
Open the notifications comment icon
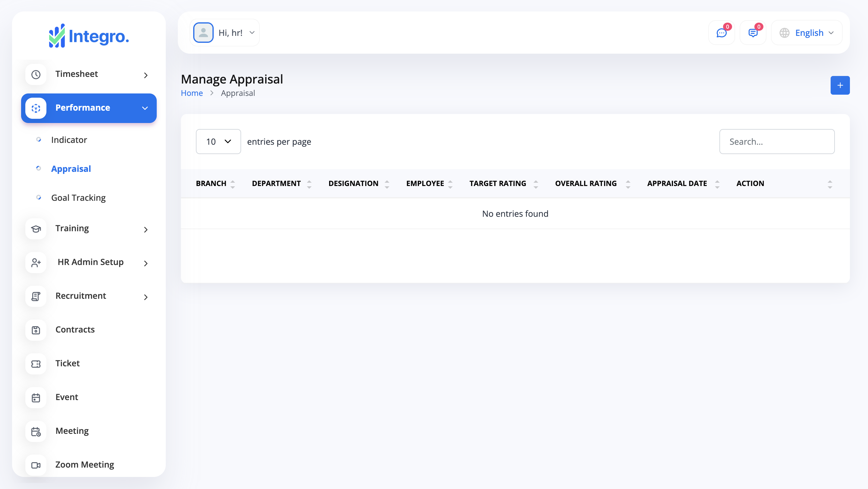tap(753, 33)
